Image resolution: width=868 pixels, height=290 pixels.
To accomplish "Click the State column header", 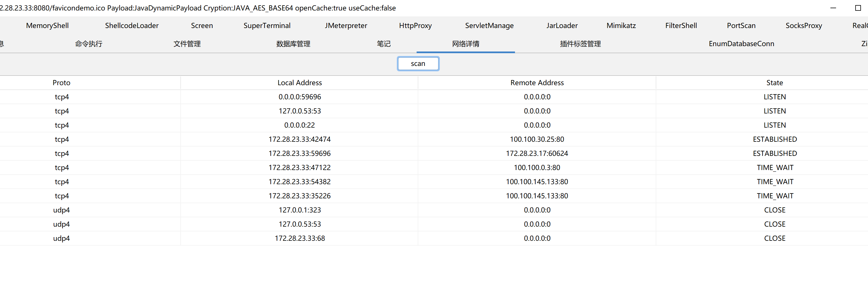I will pos(774,83).
